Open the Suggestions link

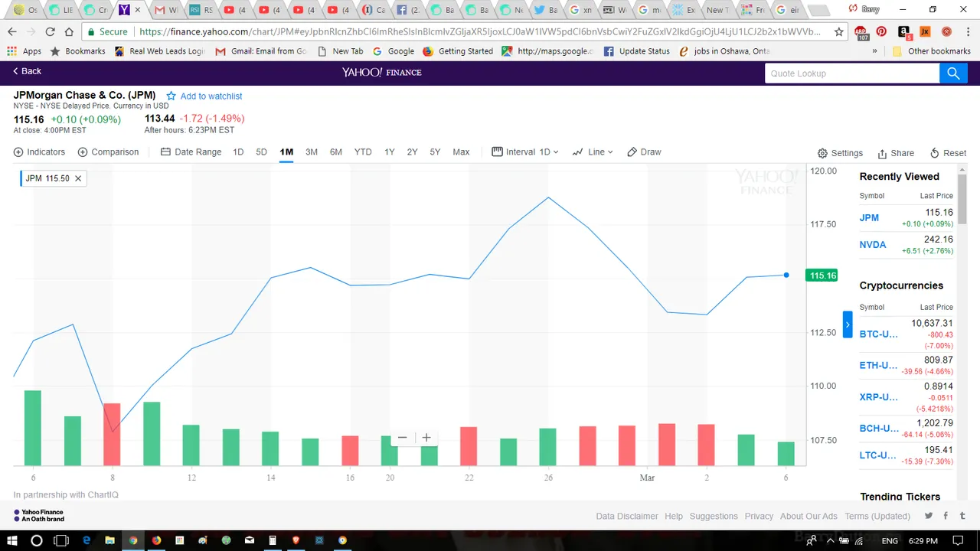714,517
